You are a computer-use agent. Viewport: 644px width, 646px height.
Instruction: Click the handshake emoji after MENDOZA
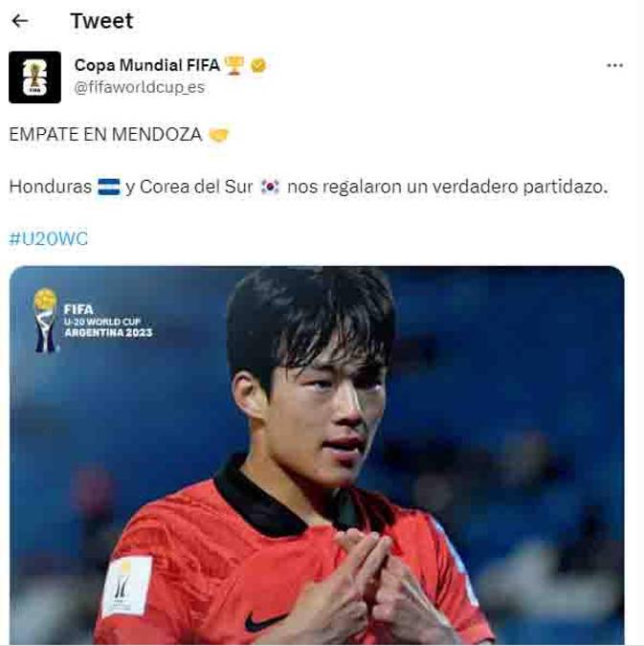tap(219, 135)
